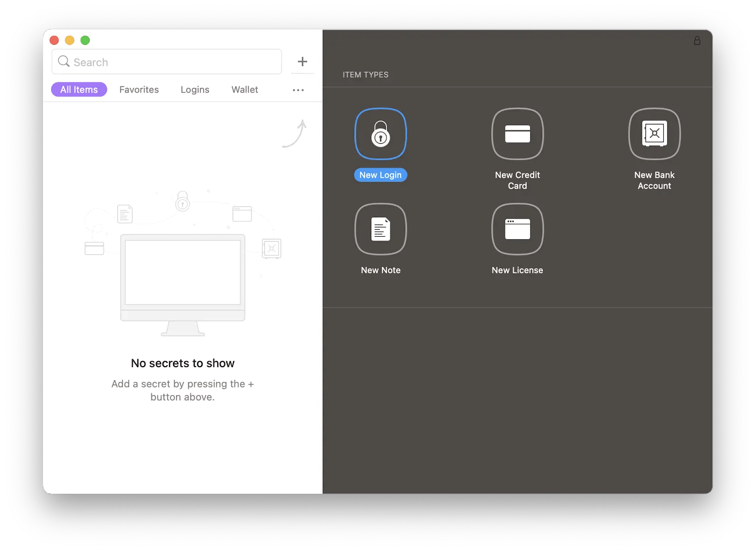756x551 pixels.
Task: Click the New Credit Card label text
Action: pyautogui.click(x=517, y=180)
